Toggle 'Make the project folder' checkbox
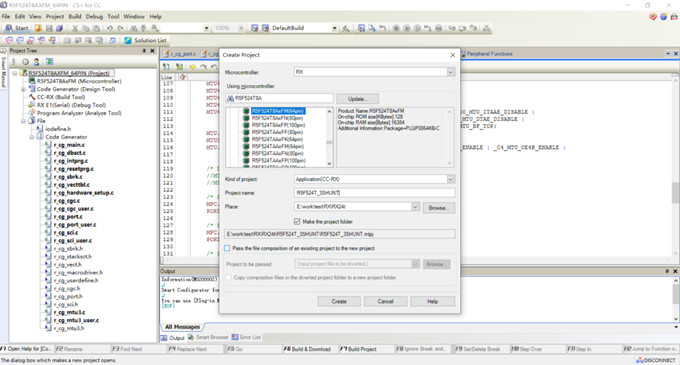The image size is (680, 365). click(x=297, y=222)
